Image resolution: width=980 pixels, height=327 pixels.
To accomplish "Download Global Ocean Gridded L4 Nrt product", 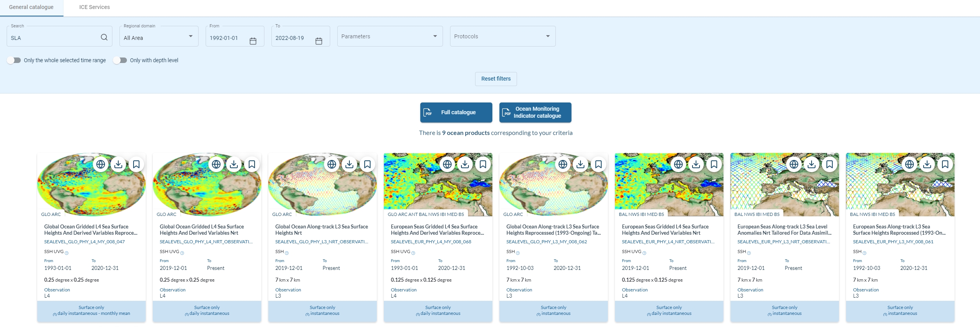I will (234, 164).
